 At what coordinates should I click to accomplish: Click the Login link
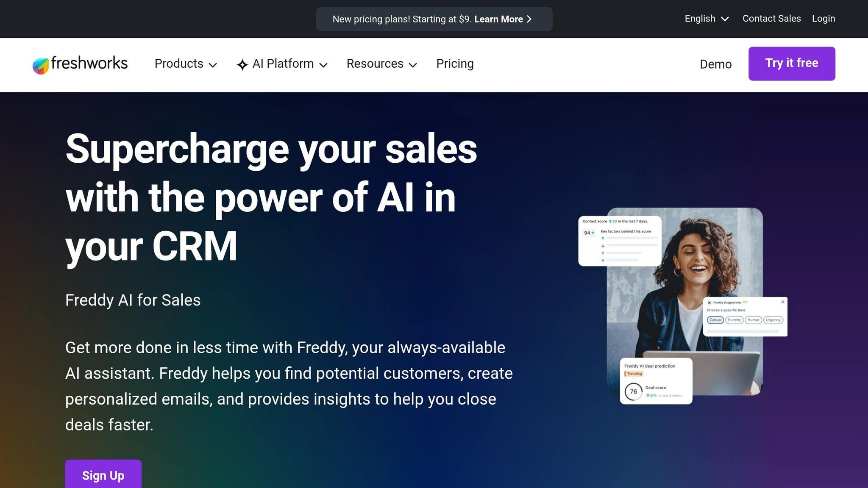pos(823,19)
